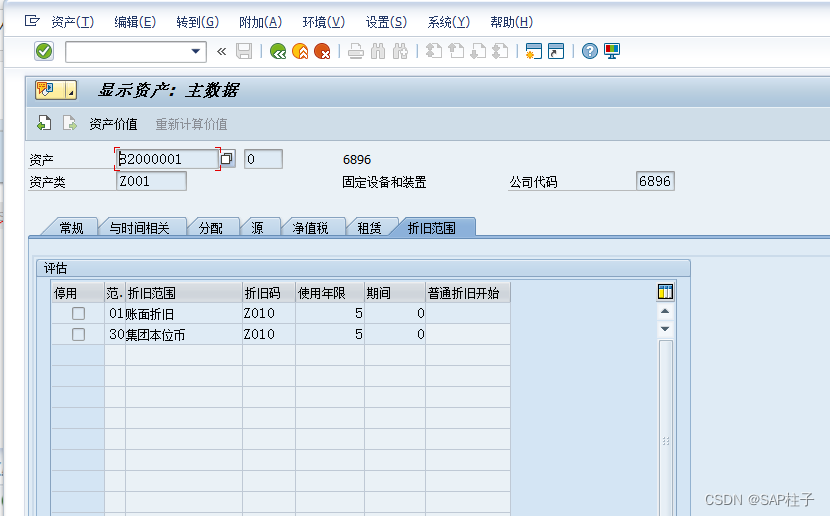Click the Find binoculars icon
The height and width of the screenshot is (516, 830).
[378, 51]
